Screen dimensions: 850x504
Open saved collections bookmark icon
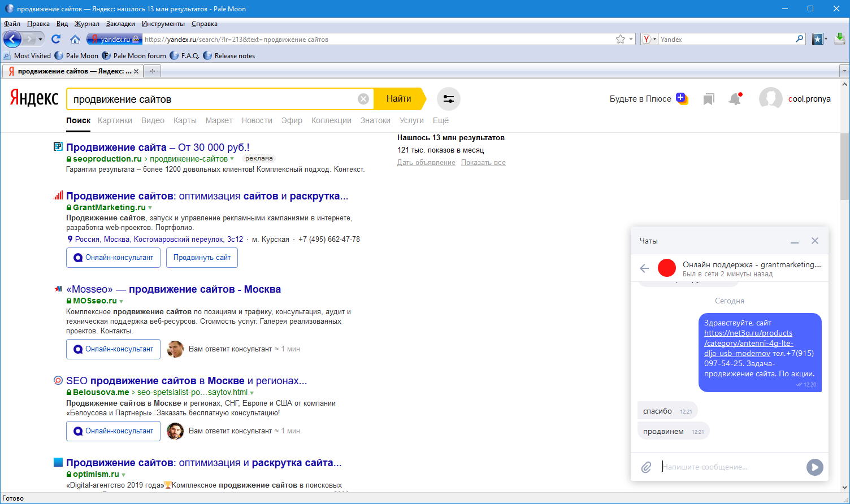pyautogui.click(x=709, y=99)
